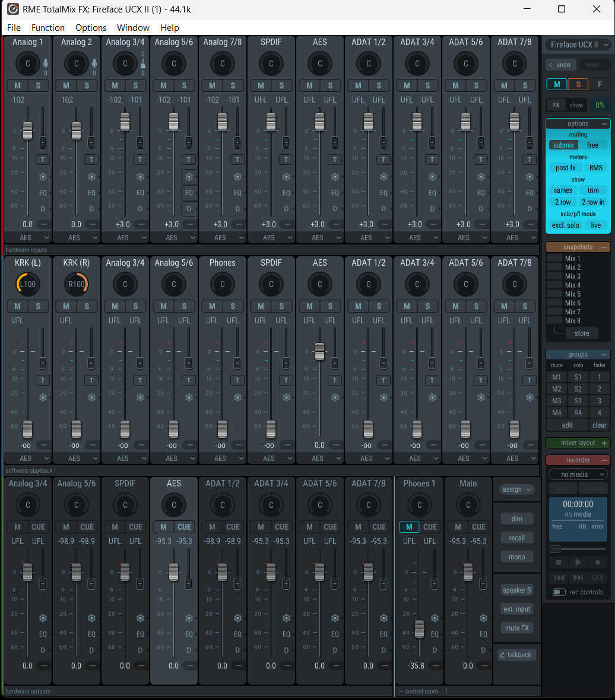Screen dimensions: 615x700
Task: Toggle the rec controls switch
Action: coord(559,592)
